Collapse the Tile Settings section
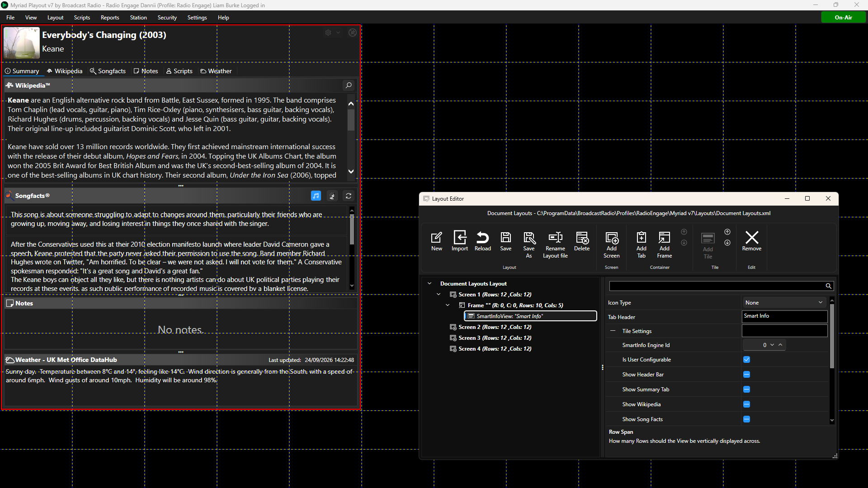This screenshot has height=488, width=868. (613, 331)
